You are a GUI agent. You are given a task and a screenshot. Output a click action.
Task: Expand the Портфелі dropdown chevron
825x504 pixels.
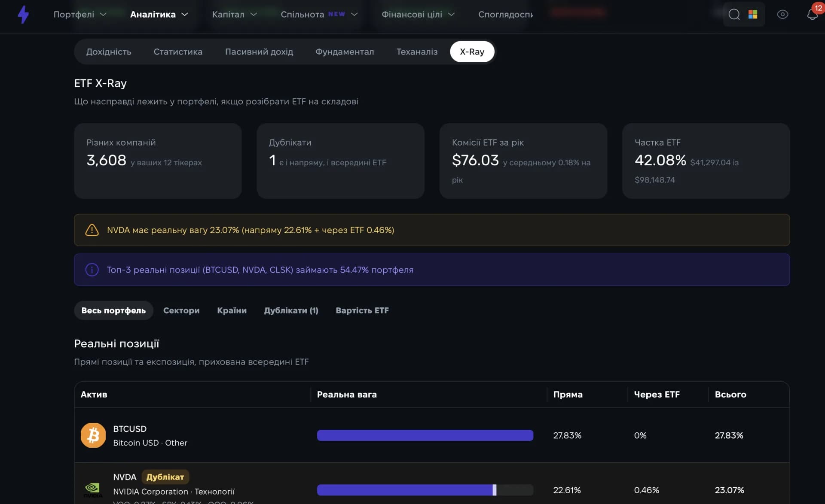[104, 15]
